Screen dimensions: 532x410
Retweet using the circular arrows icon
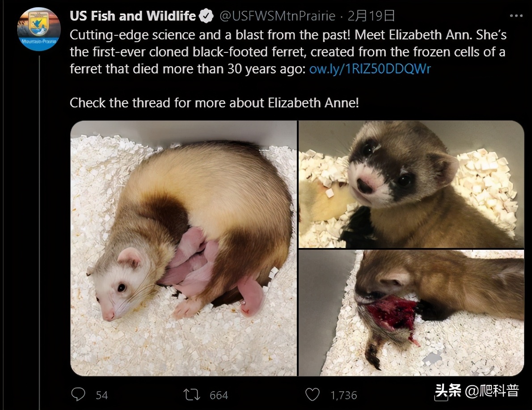tap(193, 395)
